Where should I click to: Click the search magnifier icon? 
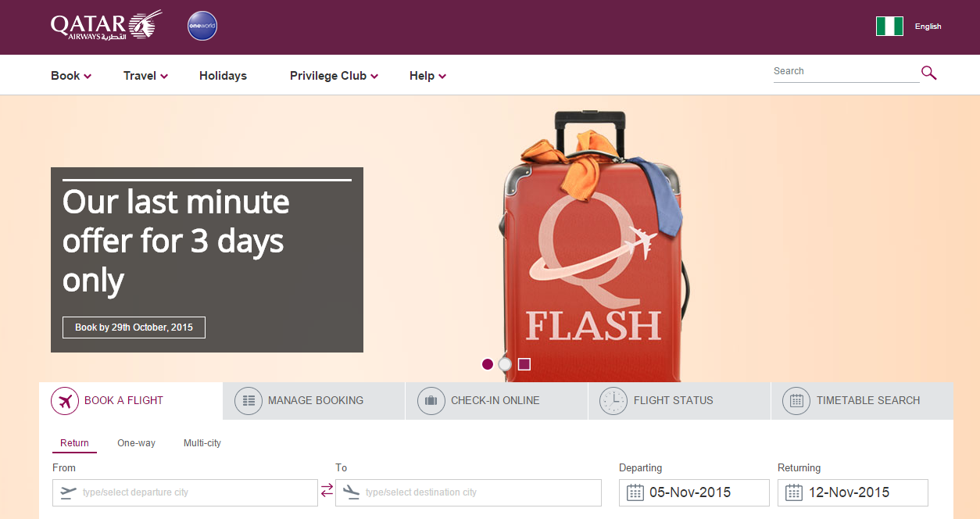pyautogui.click(x=928, y=73)
